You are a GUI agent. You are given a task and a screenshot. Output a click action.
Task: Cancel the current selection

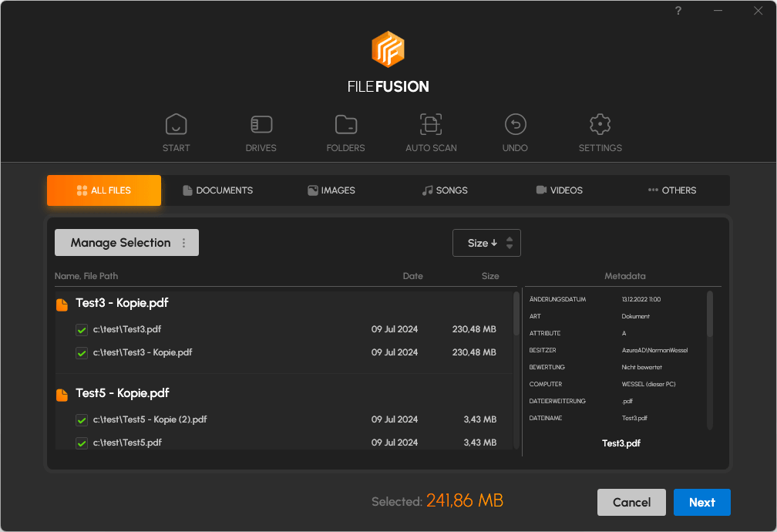pos(631,502)
